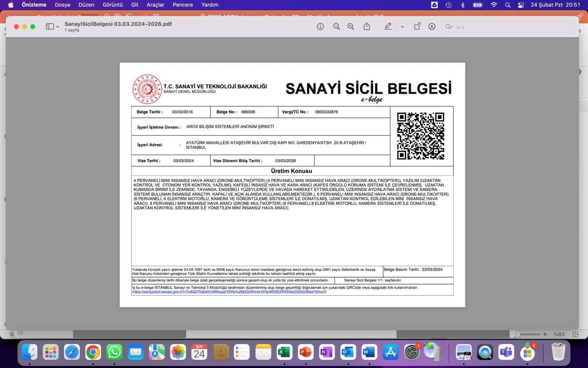Show the Markup toolbar
The width and height of the screenshot is (588, 368).
pos(432,27)
